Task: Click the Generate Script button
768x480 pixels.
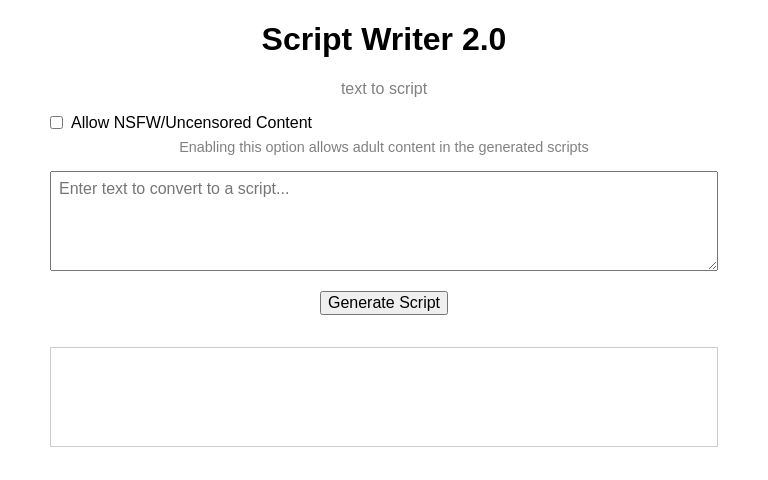Action: [384, 303]
